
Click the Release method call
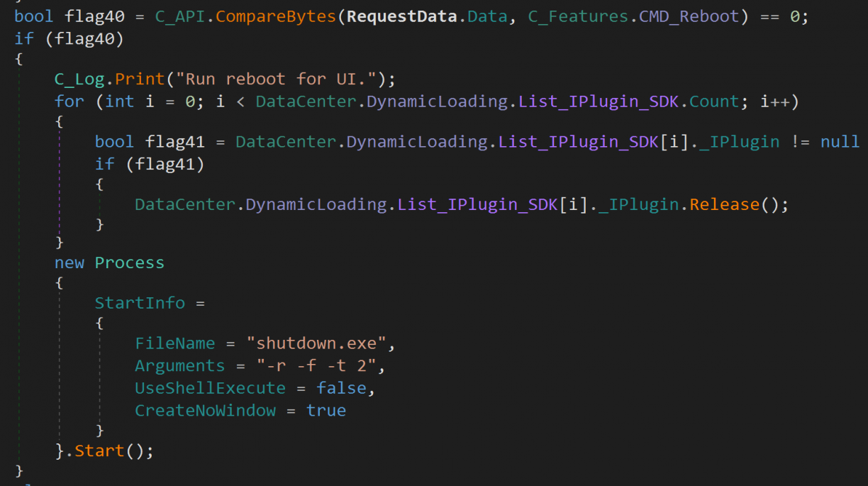pos(724,205)
